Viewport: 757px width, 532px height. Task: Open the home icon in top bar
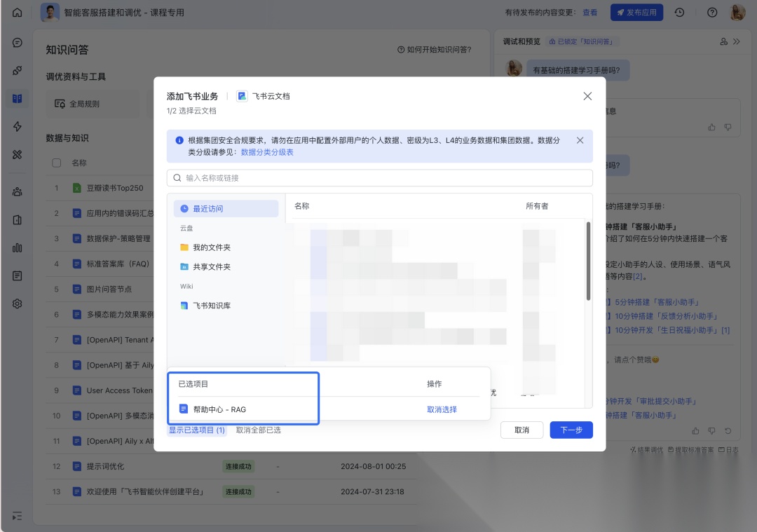17,13
